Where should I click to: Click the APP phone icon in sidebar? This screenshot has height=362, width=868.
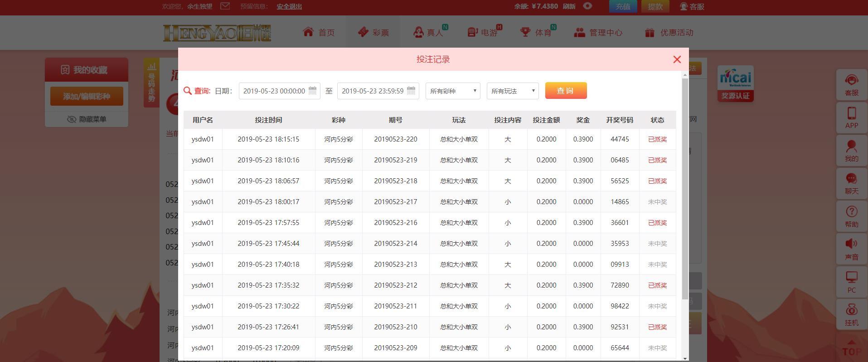pyautogui.click(x=852, y=118)
